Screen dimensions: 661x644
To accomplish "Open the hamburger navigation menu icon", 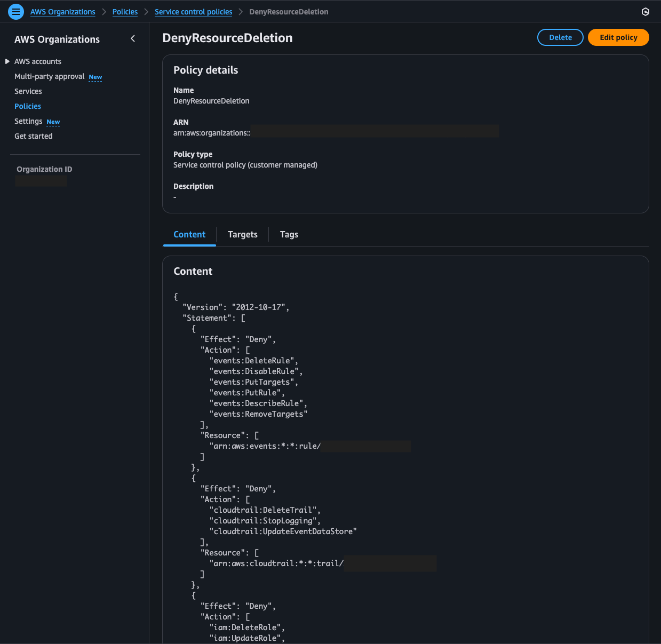I will 16,11.
